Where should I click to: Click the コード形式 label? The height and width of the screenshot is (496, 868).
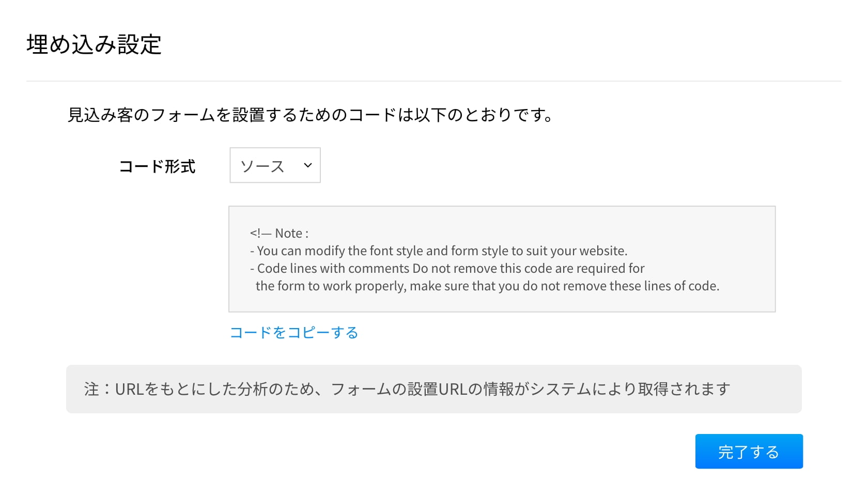pos(157,166)
